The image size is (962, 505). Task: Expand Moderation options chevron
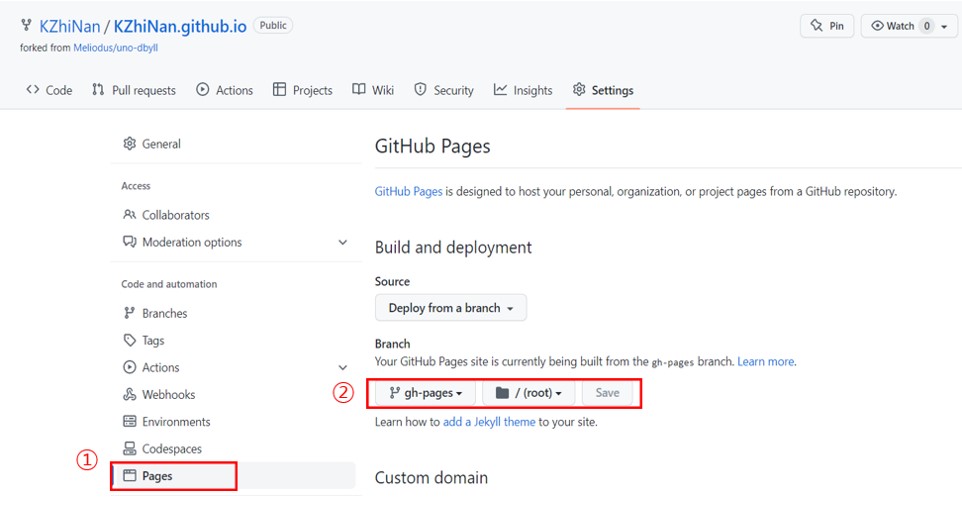pyautogui.click(x=343, y=242)
